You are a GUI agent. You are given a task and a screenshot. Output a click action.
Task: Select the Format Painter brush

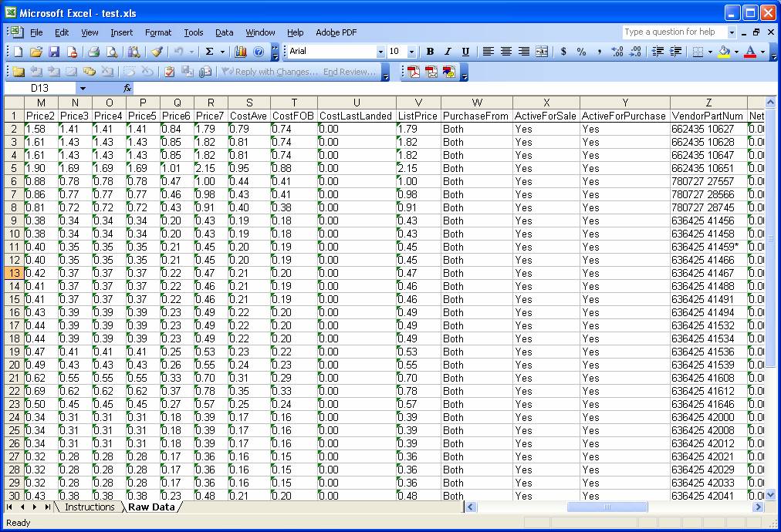157,52
